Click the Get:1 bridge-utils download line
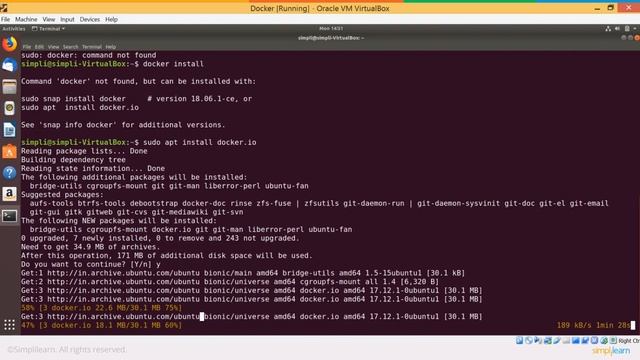This screenshot has height=360, width=640. (x=243, y=273)
